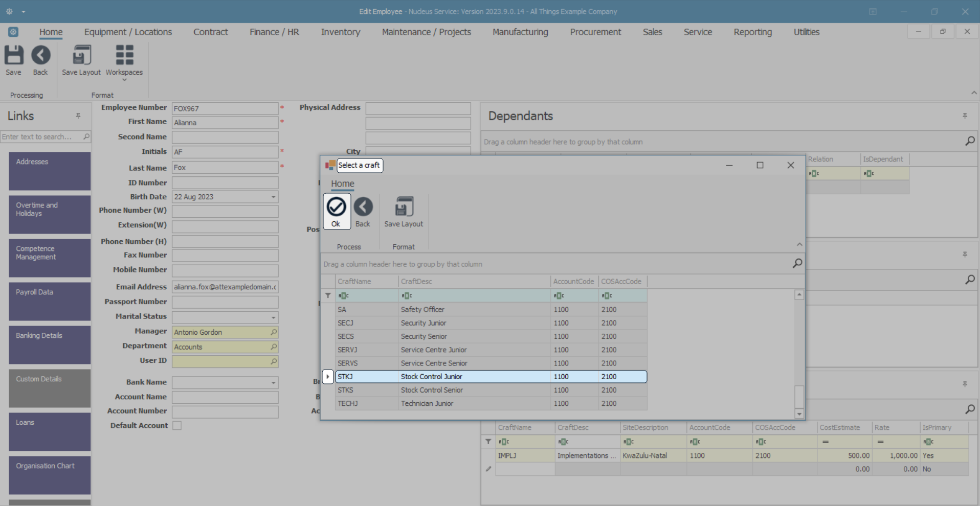Select the Technician Junior craft row

[427, 404]
